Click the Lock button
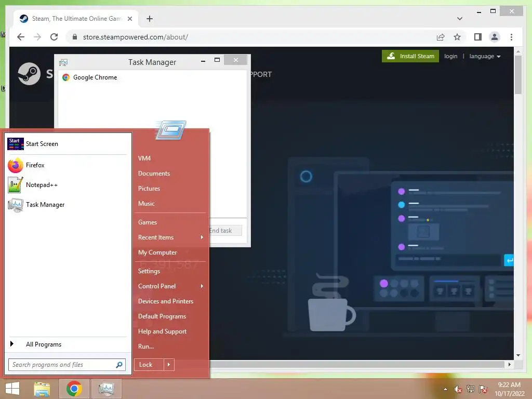Image resolution: width=532 pixels, height=399 pixels. (149, 365)
